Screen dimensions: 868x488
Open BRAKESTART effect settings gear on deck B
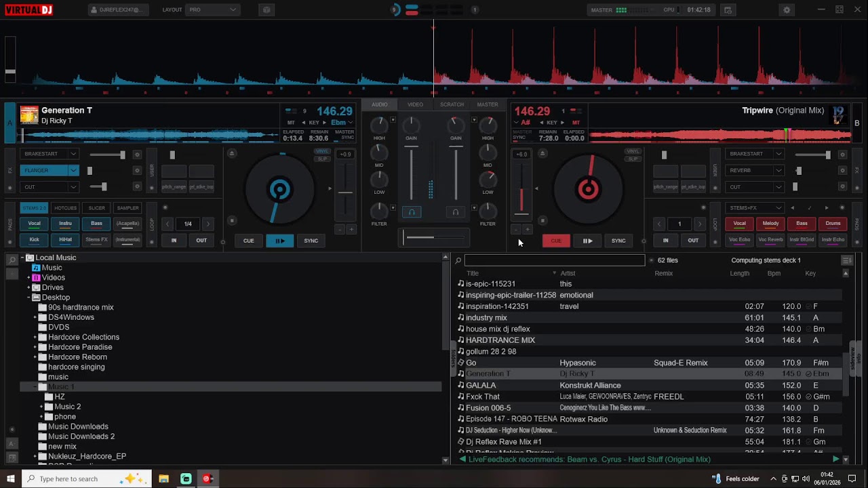click(x=842, y=155)
